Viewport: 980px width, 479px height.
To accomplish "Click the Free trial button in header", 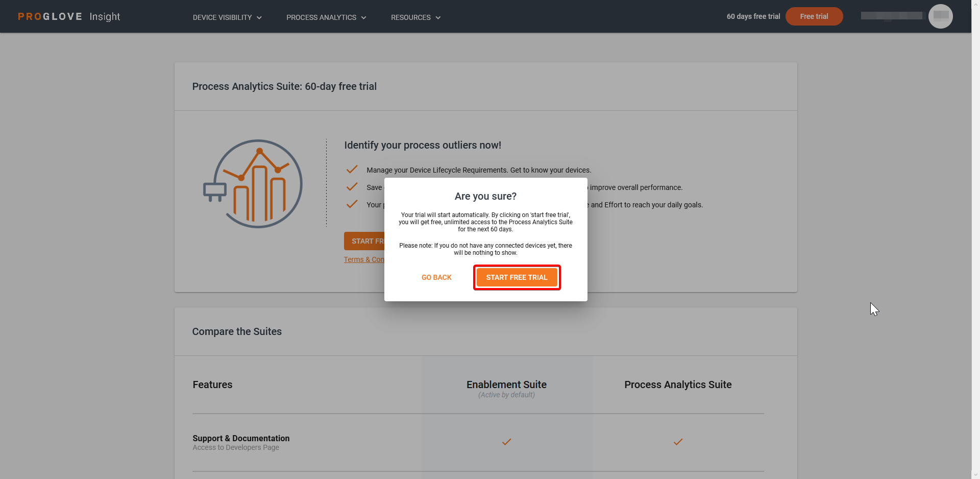I will tap(814, 16).
